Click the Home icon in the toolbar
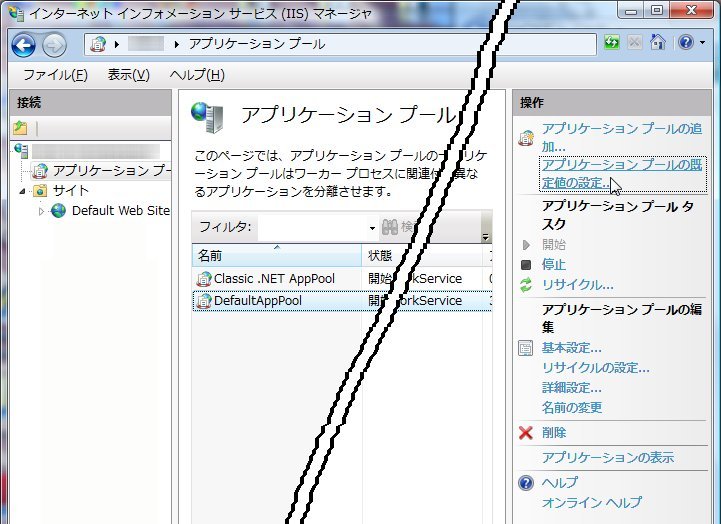 click(658, 43)
